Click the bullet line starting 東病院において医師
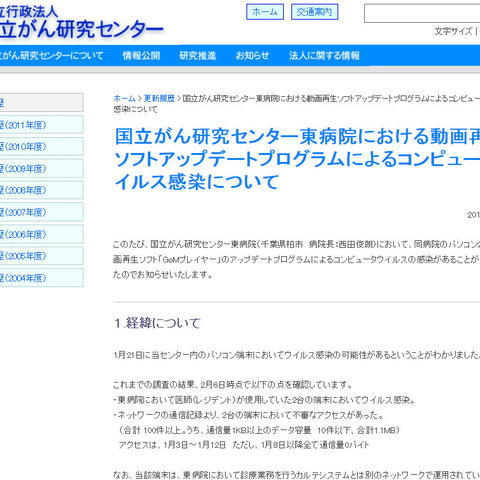 264,400
